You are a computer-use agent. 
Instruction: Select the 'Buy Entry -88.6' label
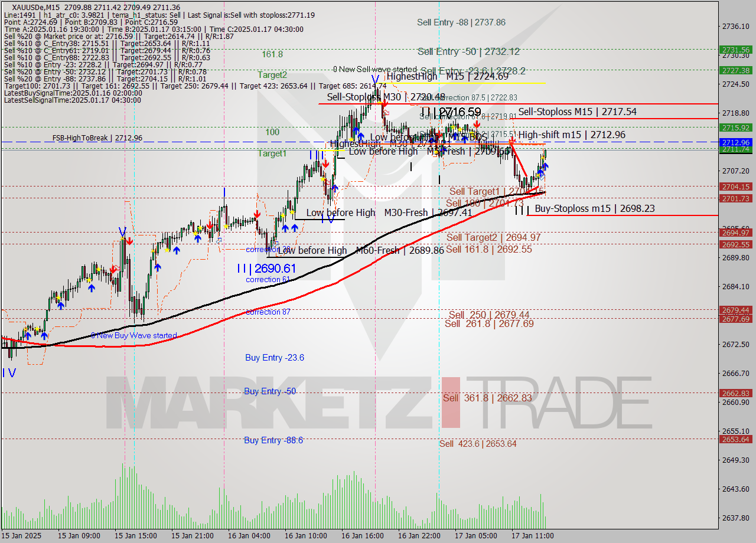(273, 440)
